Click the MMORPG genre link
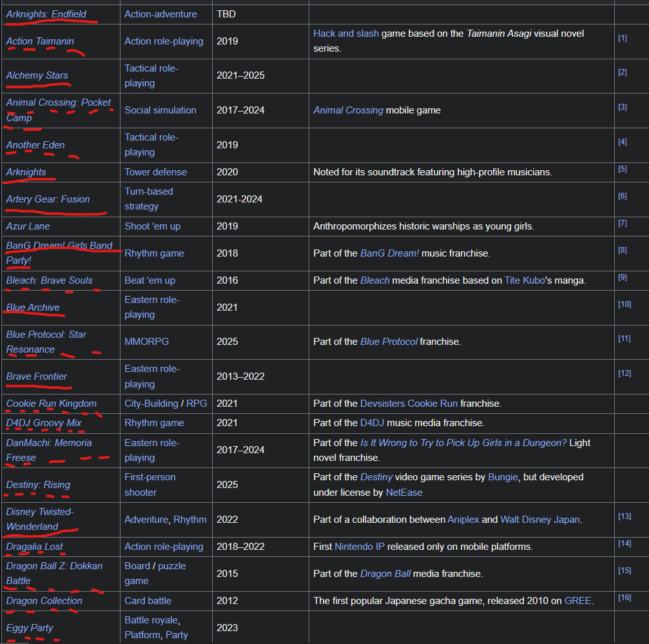This screenshot has width=649, height=644. [x=146, y=342]
